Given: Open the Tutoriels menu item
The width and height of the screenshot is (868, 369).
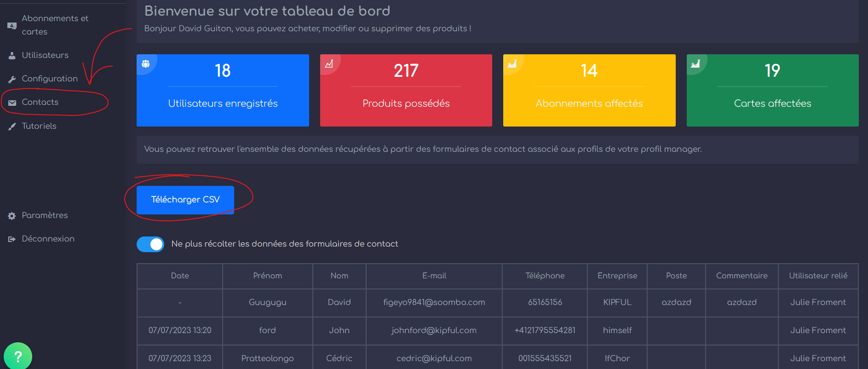Looking at the screenshot, I should tap(39, 126).
